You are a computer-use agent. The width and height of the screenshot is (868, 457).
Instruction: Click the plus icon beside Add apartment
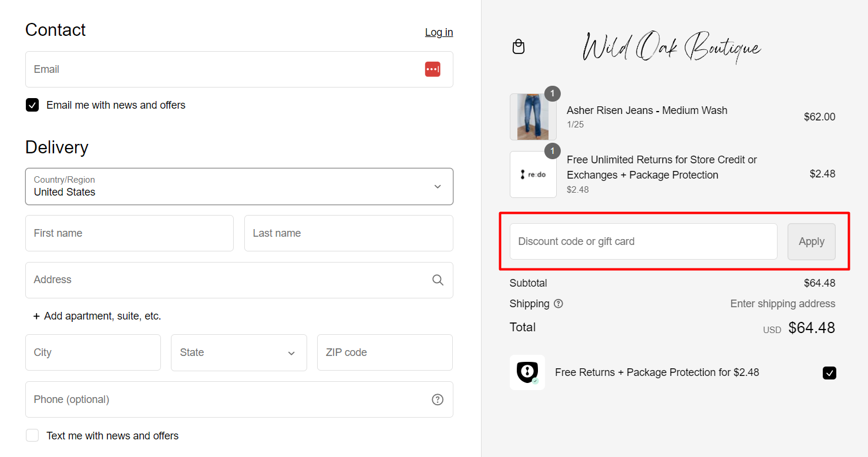coord(36,316)
